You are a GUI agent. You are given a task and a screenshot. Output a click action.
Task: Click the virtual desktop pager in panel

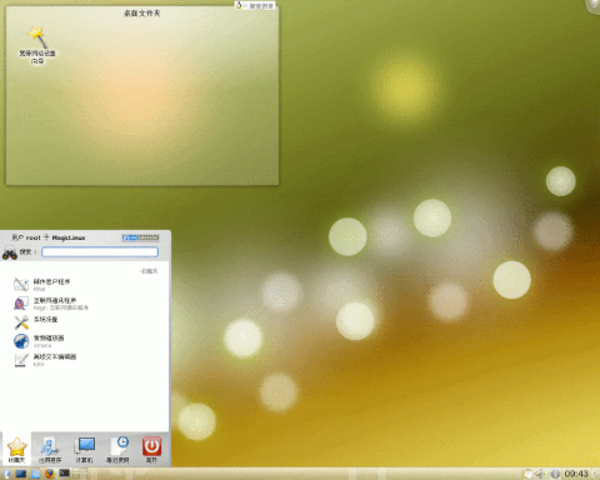80,473
